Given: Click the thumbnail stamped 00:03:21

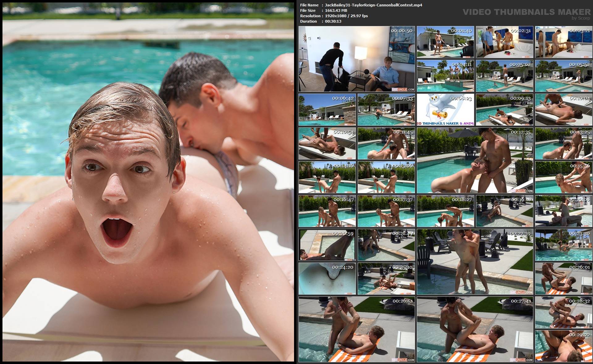Looking at the screenshot, I should coord(564,42).
